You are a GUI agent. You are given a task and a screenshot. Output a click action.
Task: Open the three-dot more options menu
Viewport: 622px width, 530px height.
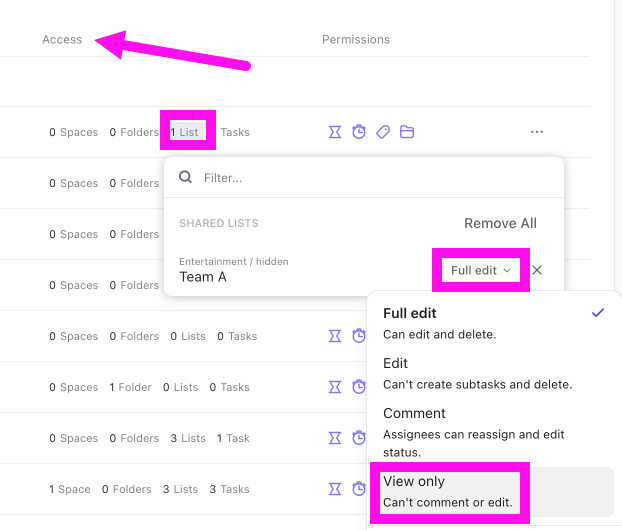pyautogui.click(x=537, y=132)
